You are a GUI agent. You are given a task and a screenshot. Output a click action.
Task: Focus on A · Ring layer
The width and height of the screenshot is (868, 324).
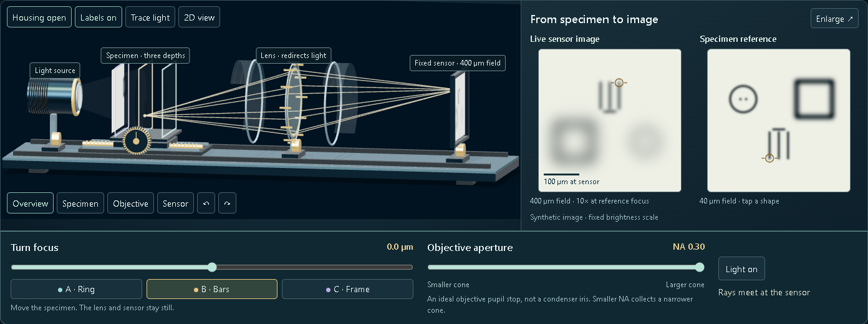pyautogui.click(x=76, y=289)
